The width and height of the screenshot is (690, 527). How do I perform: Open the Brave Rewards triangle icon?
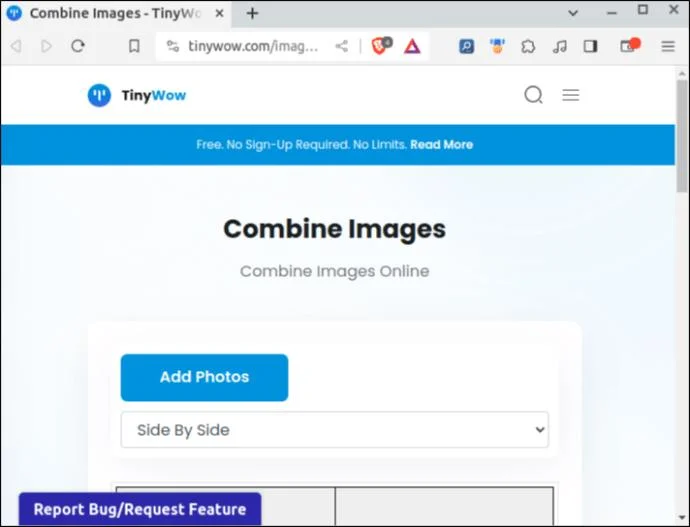point(412,46)
